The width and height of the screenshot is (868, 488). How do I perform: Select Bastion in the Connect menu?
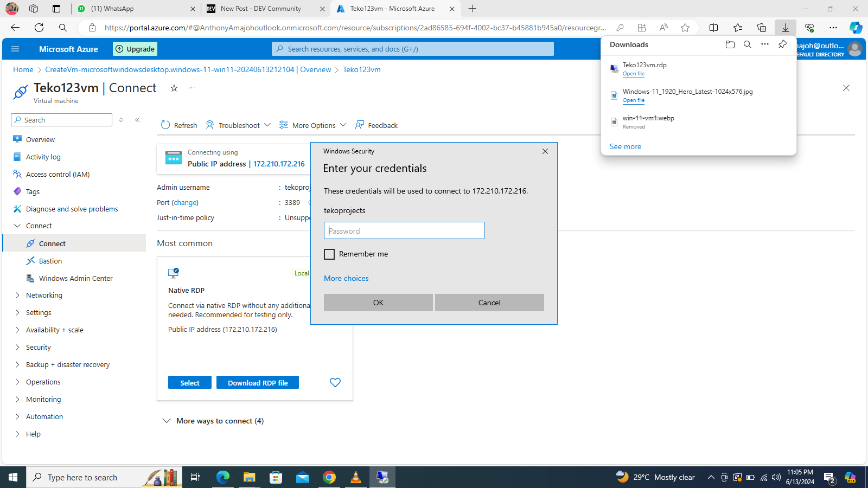pos(50,261)
